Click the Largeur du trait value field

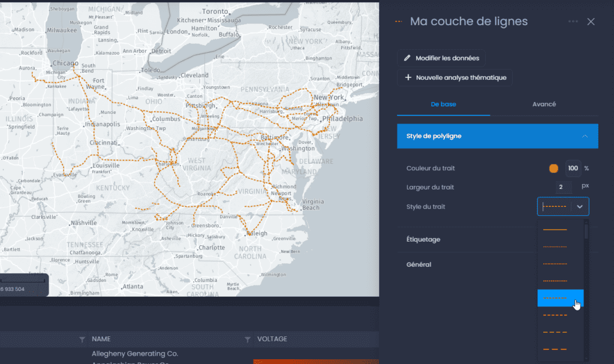tap(564, 187)
